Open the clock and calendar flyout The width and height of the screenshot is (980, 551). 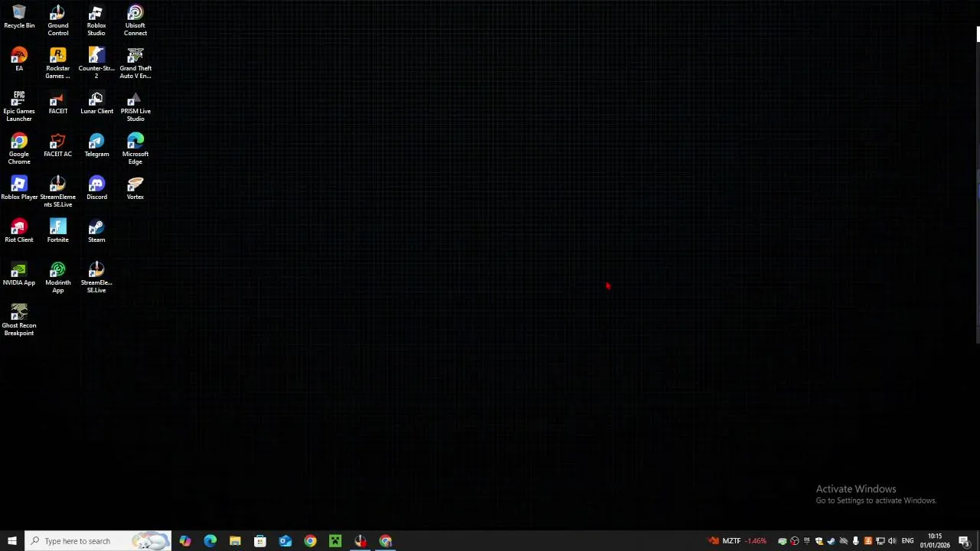[935, 541]
